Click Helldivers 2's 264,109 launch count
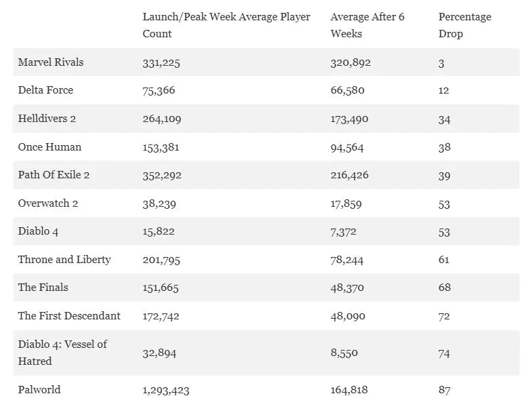The width and height of the screenshot is (532, 415). click(162, 119)
